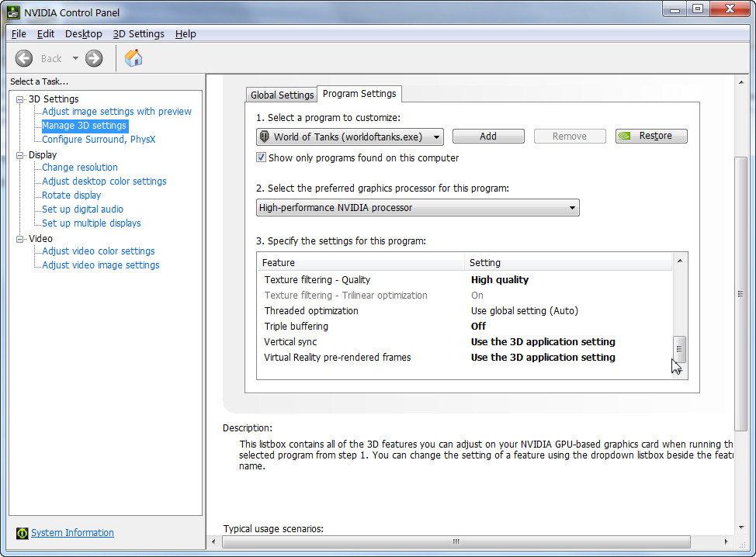Image resolution: width=756 pixels, height=557 pixels.
Task: Collapse the Video tree node
Action: pos(20,239)
